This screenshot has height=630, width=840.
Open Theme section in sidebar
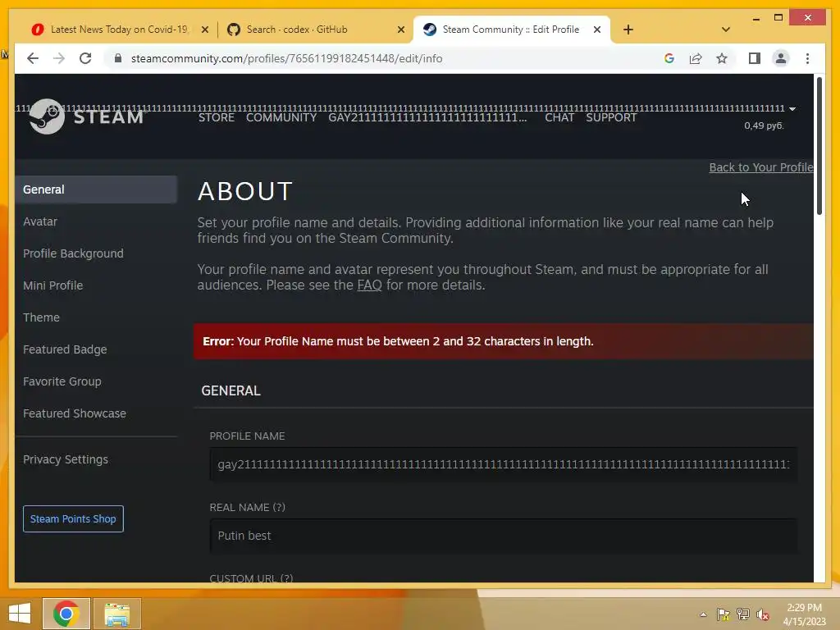click(x=41, y=317)
